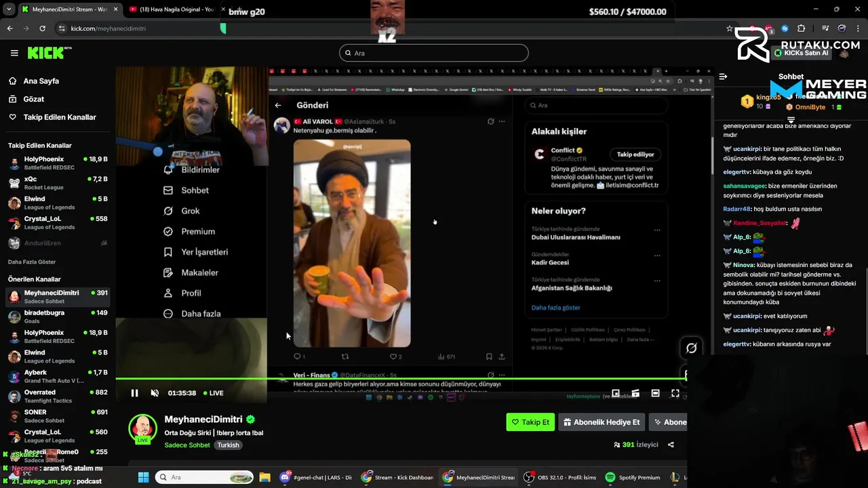
Task: Click Abonelik Hediye Et button
Action: 601,422
